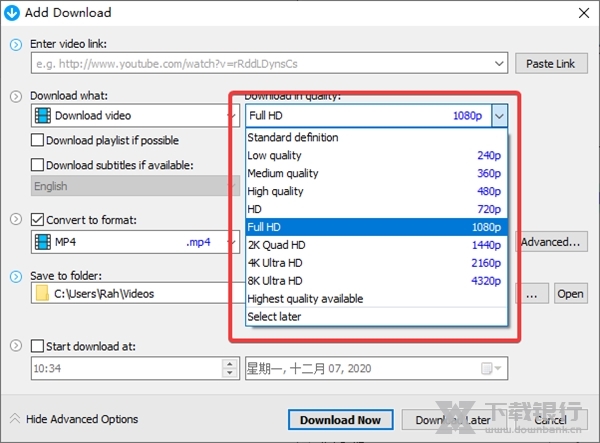The width and height of the screenshot is (600, 443).
Task: Click the Open folder button
Action: click(571, 294)
